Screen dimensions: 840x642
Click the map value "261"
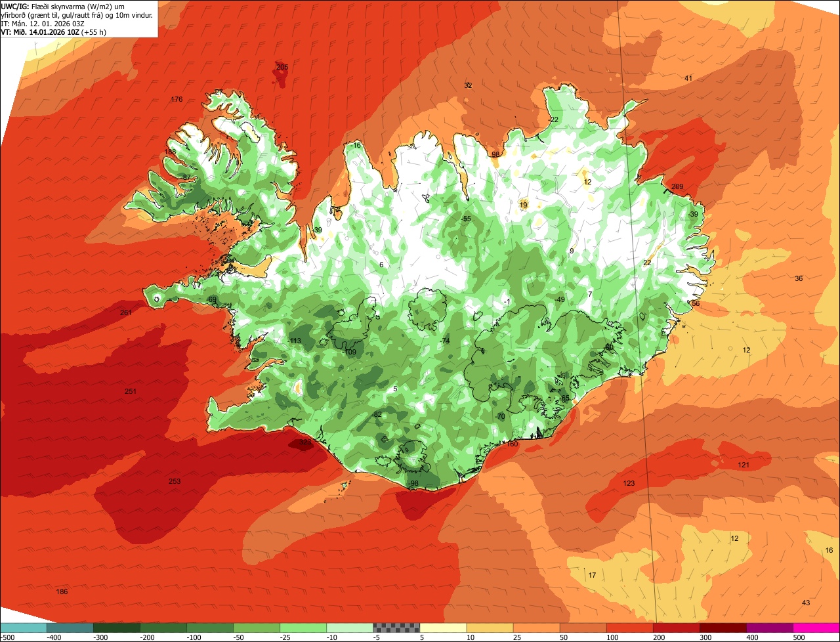coord(126,312)
